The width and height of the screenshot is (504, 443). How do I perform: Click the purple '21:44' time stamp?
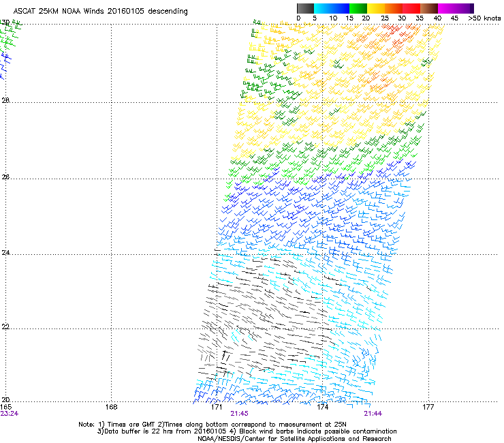click(373, 414)
